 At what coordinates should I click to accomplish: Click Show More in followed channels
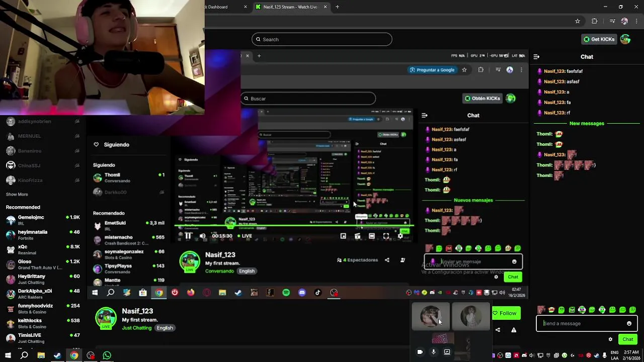point(17,194)
